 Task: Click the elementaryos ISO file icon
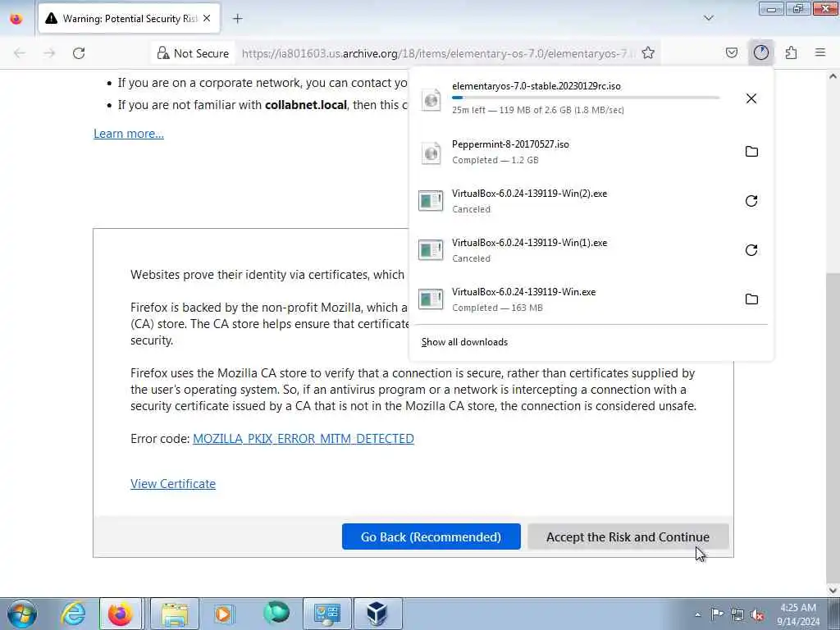431,99
